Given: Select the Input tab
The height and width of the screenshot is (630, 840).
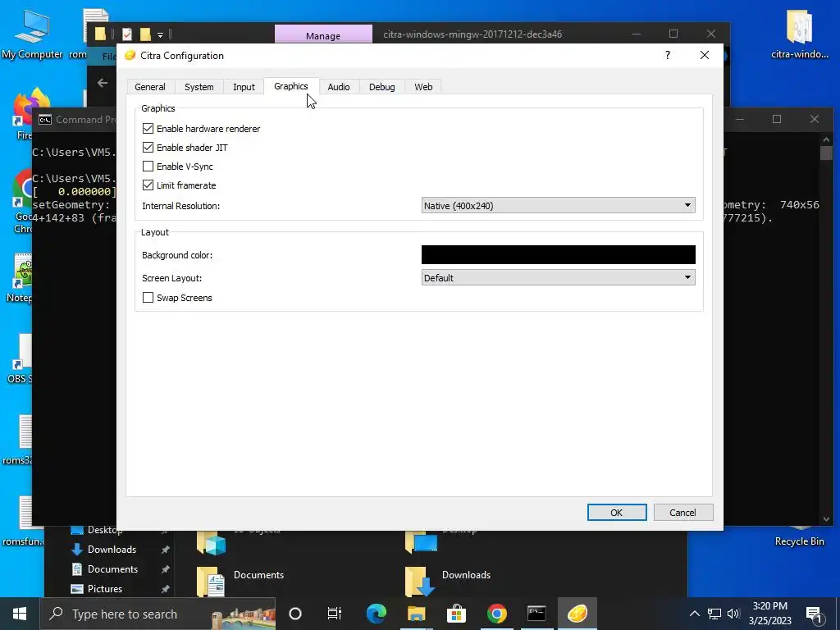Looking at the screenshot, I should tap(244, 87).
